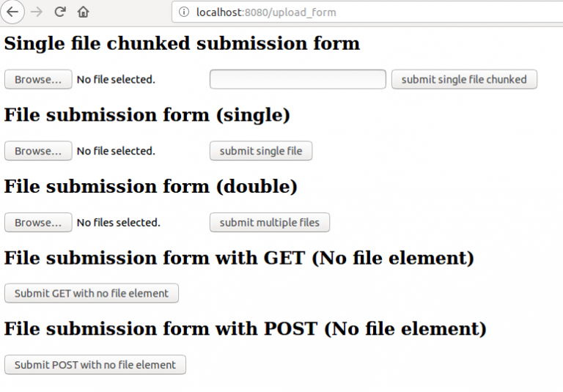Click 'No file selected.' label in single form
563x392 pixels.
pos(116,151)
